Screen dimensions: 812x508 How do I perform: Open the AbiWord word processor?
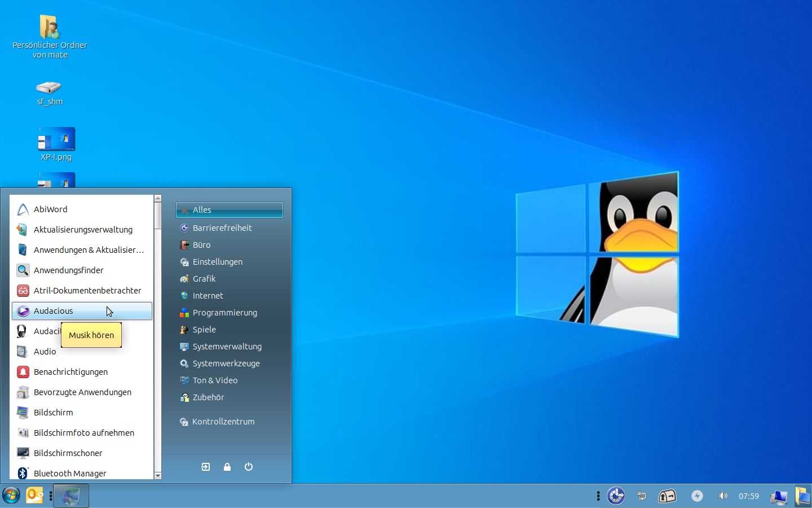coord(50,209)
